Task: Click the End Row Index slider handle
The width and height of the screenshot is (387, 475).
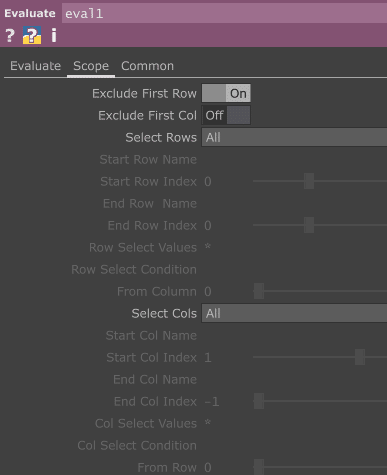Action: pyautogui.click(x=309, y=225)
